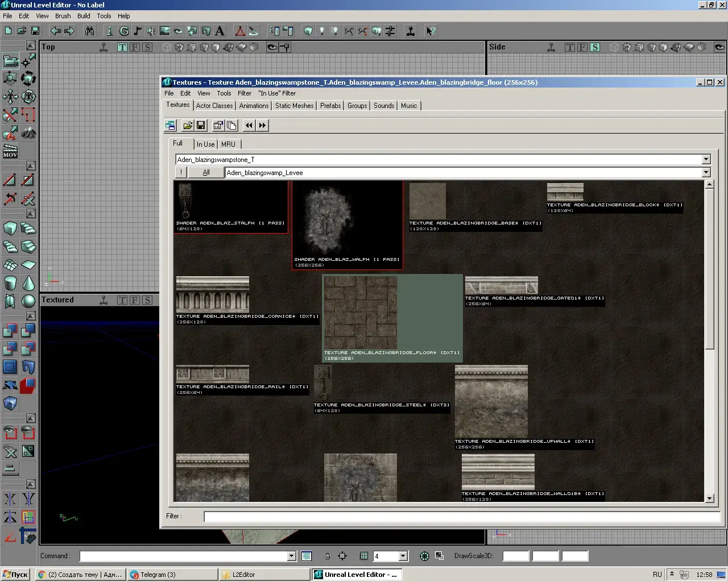
Task: Open the Build menu in main window
Action: (x=84, y=16)
